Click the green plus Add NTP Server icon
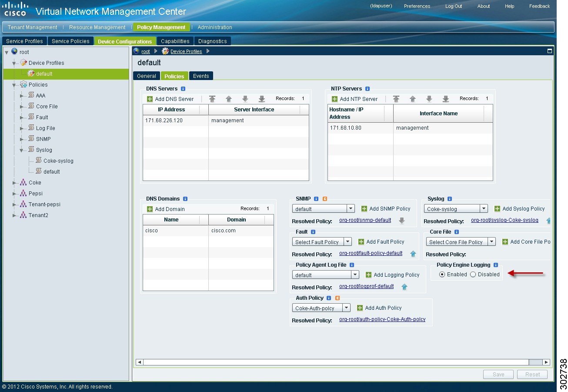 click(334, 99)
